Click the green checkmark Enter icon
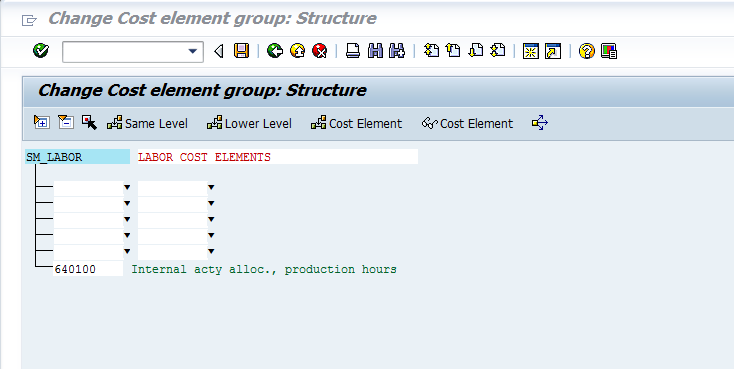734x369 pixels. click(41, 51)
